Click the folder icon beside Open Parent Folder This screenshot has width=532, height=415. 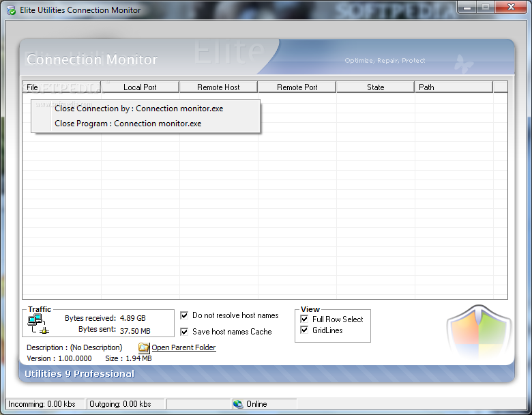pos(144,347)
